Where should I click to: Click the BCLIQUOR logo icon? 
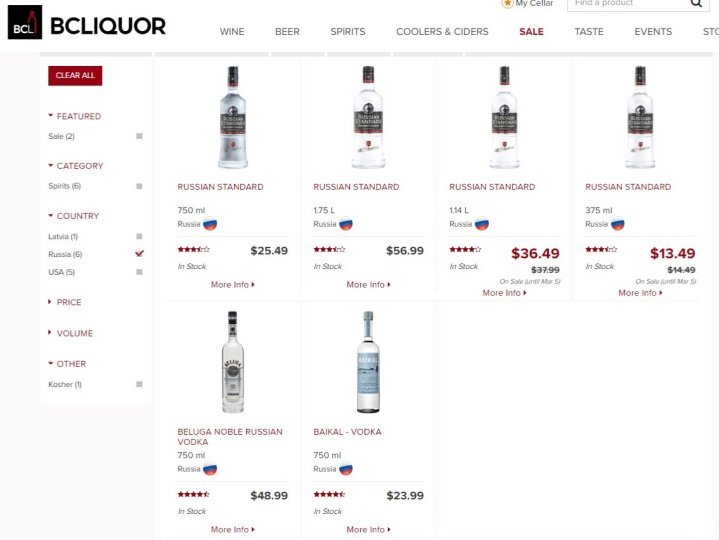[x=25, y=22]
